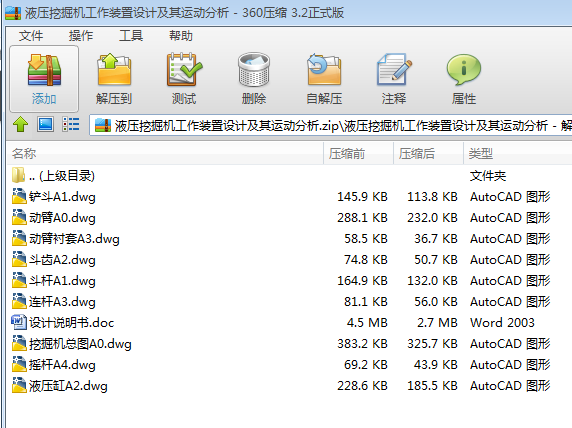The width and height of the screenshot is (572, 428).
Task: Sort by the 压缩后 column header
Action: pos(428,153)
